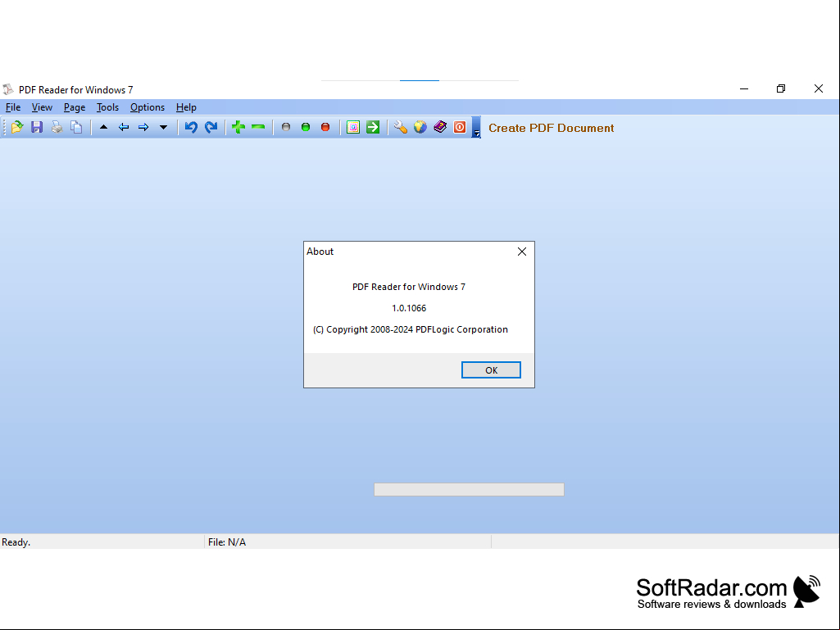Click the colorful nested squares icon

click(x=353, y=128)
